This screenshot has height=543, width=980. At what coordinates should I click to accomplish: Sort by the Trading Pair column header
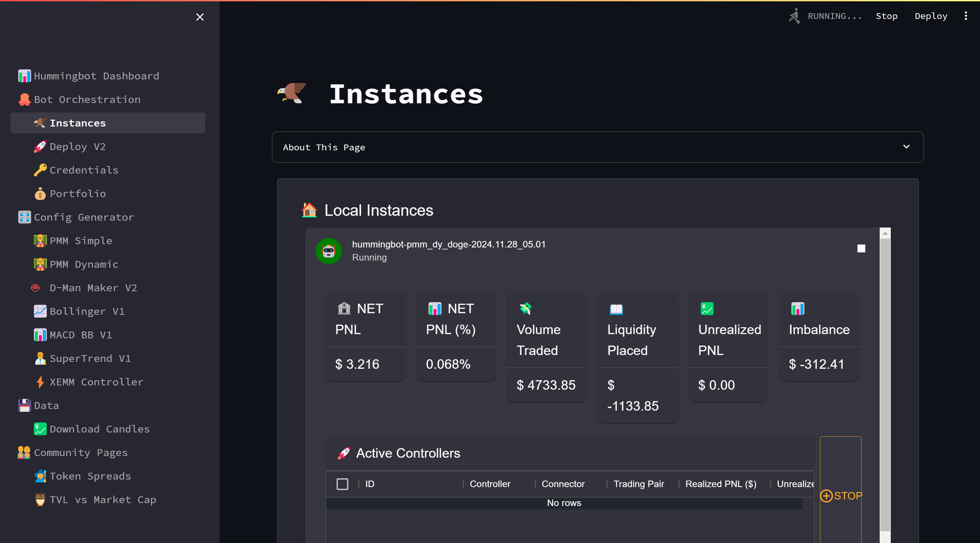pos(639,484)
